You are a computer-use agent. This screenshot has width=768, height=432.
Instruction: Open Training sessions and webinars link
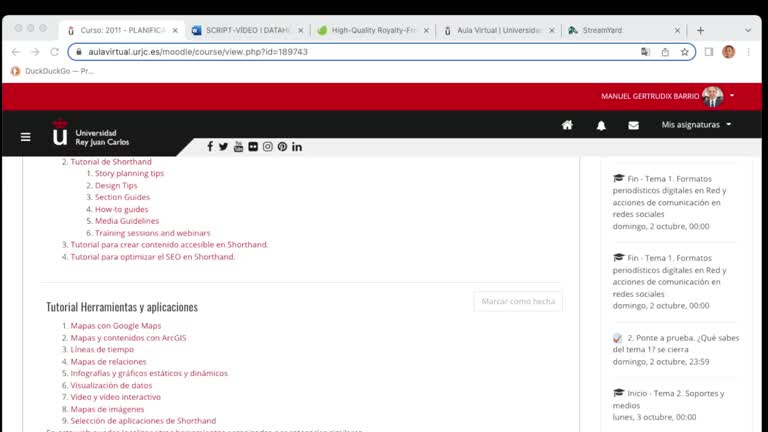(152, 233)
